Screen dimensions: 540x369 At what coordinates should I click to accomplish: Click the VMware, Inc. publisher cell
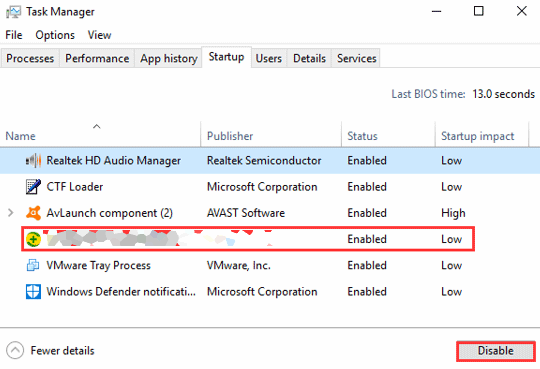239,265
